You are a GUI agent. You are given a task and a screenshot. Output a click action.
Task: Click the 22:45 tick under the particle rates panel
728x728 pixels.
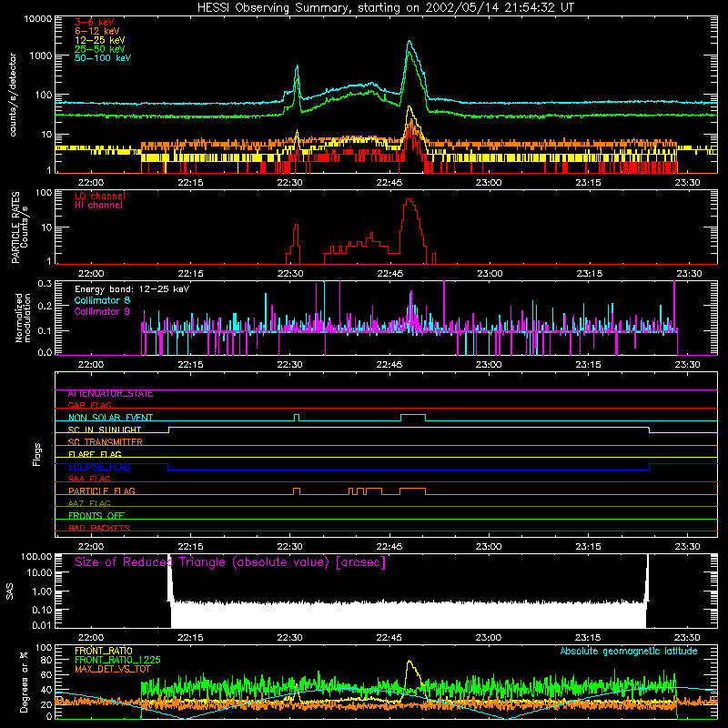pos(389,274)
